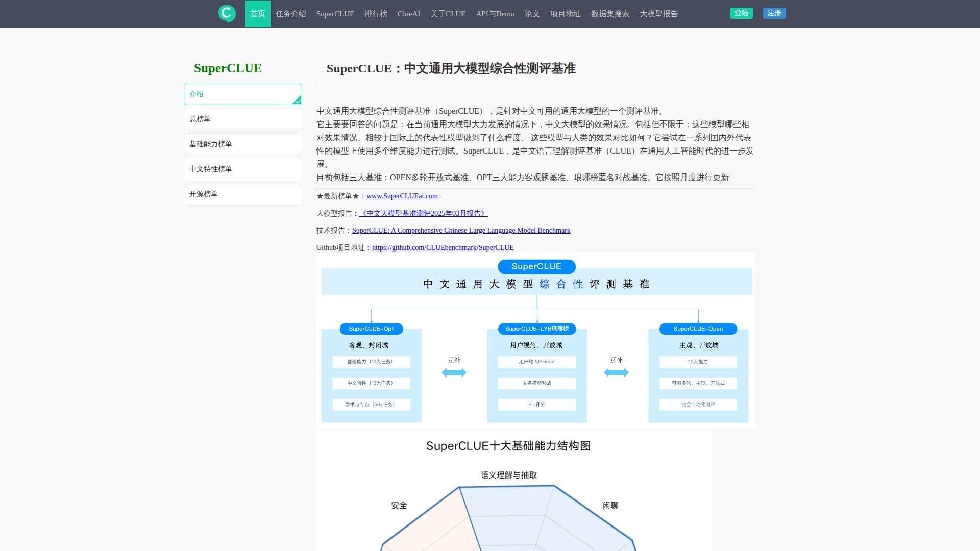This screenshot has width=980, height=551.
Task: Open the 关于CLUE navigation item
Action: pyautogui.click(x=448, y=14)
